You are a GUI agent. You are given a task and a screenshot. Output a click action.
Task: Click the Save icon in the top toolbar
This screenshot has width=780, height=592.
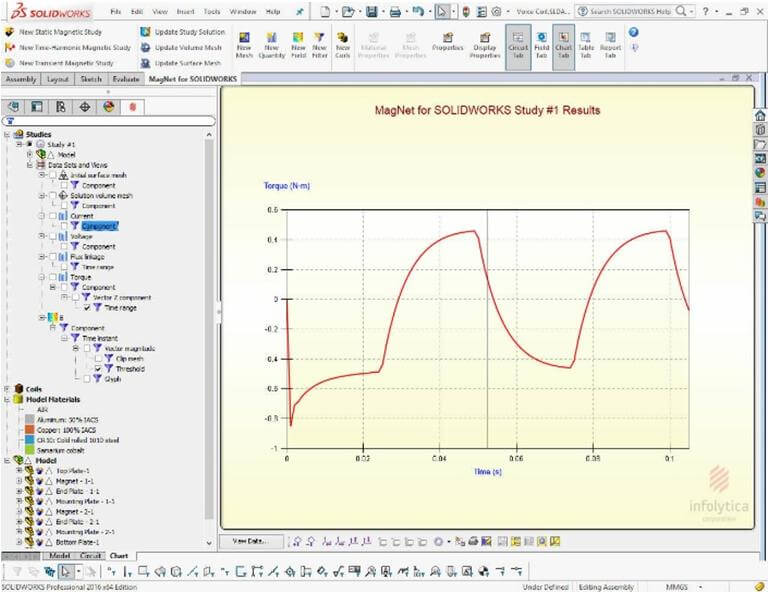pos(372,11)
